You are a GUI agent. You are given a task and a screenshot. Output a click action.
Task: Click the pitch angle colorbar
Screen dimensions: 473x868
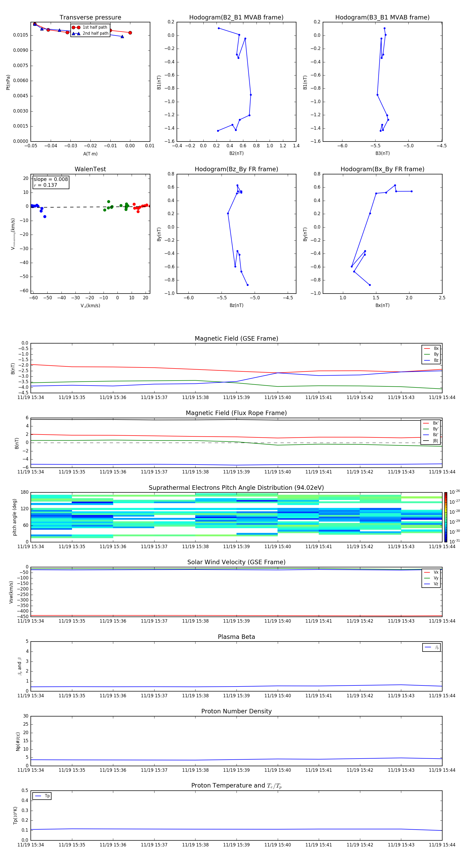click(446, 517)
